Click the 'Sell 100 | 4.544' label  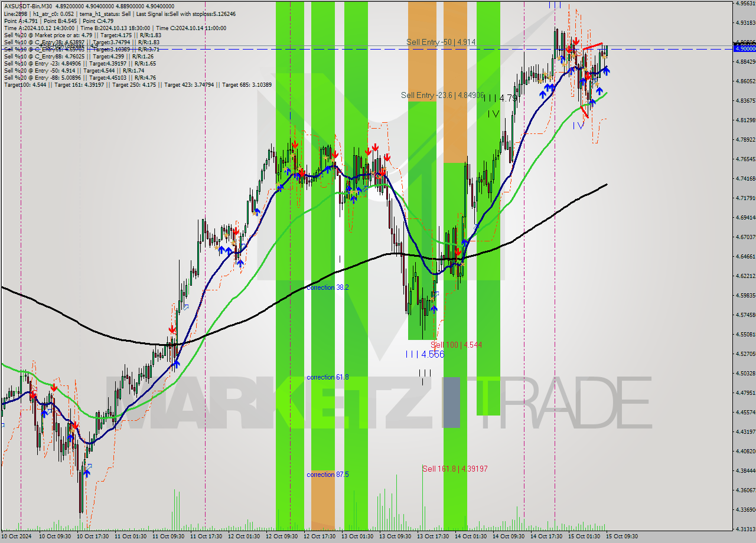(456, 345)
